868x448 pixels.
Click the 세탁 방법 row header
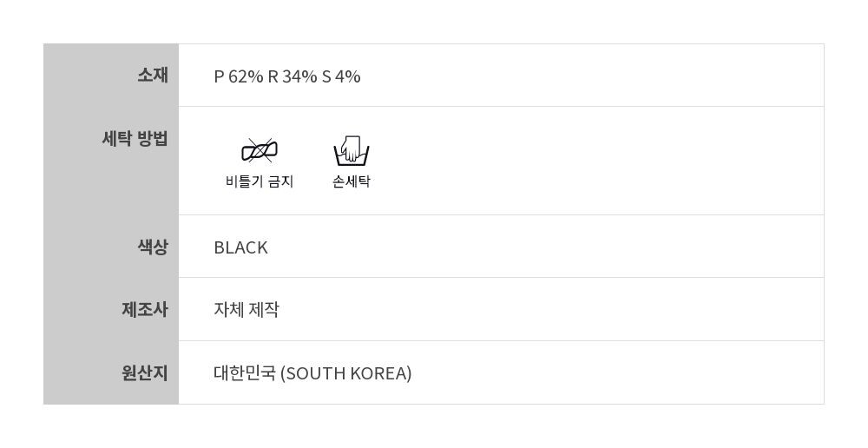(x=135, y=138)
